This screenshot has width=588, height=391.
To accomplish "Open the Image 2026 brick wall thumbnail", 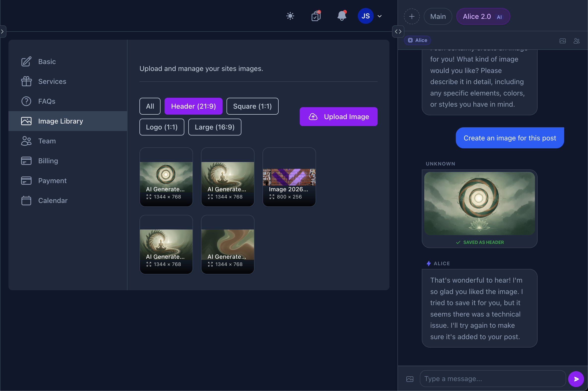I will (289, 177).
